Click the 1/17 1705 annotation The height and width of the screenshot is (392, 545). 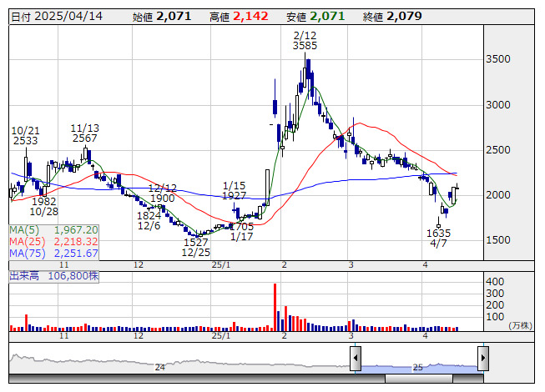point(242,232)
